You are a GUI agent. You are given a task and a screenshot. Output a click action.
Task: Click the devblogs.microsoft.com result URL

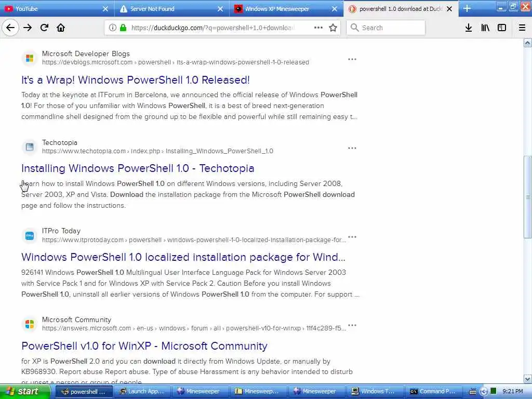pyautogui.click(x=176, y=62)
